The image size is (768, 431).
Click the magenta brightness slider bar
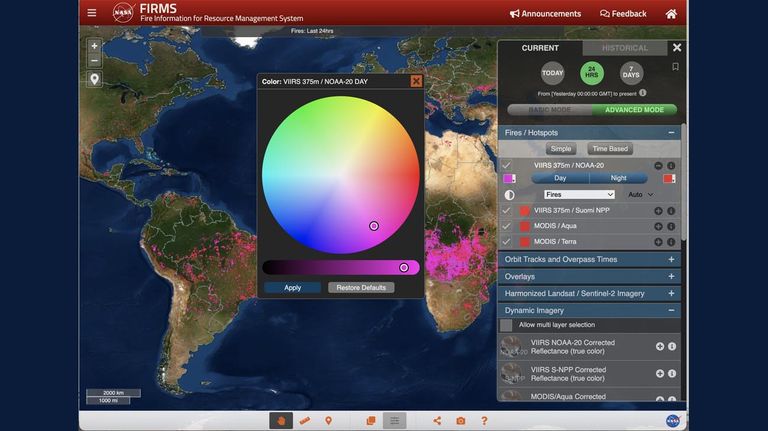pyautogui.click(x=341, y=267)
